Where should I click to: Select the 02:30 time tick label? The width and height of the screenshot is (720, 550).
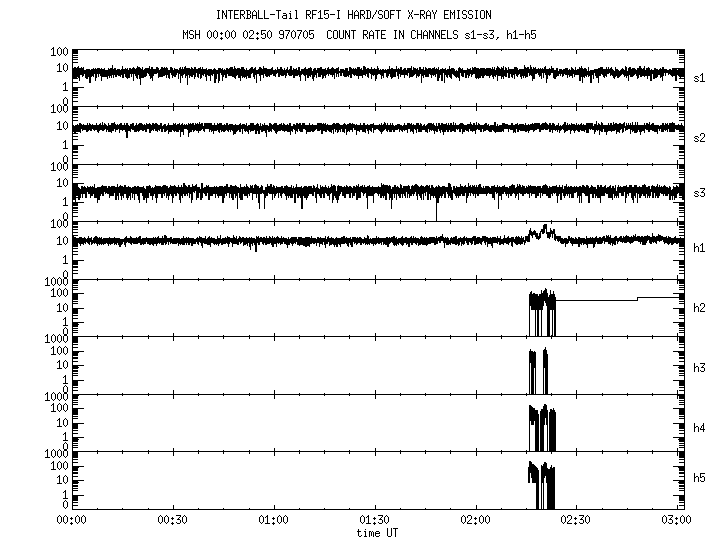point(577,521)
